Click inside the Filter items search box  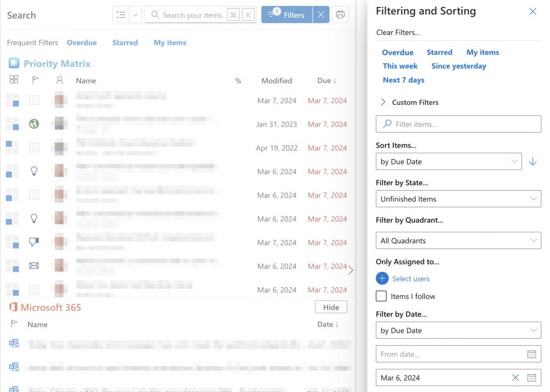point(458,124)
